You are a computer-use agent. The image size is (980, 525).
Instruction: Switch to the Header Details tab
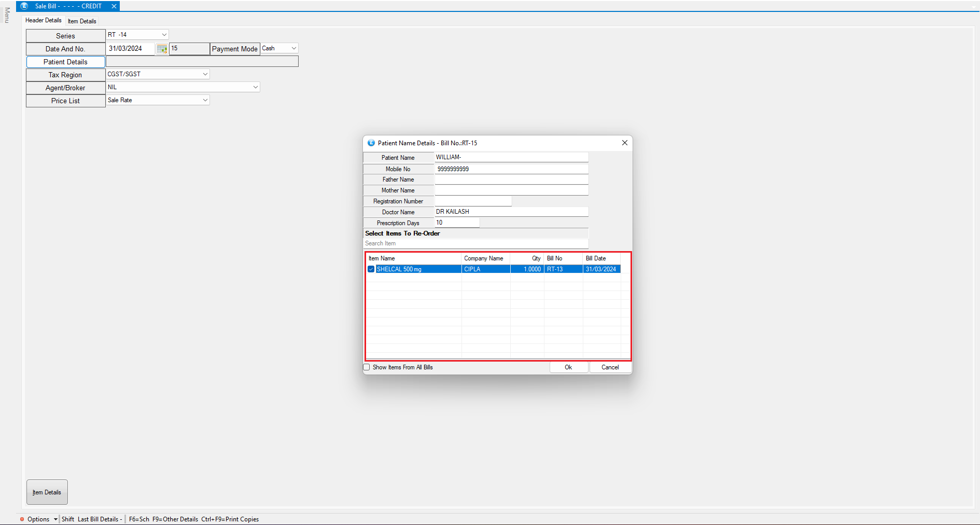pos(43,20)
